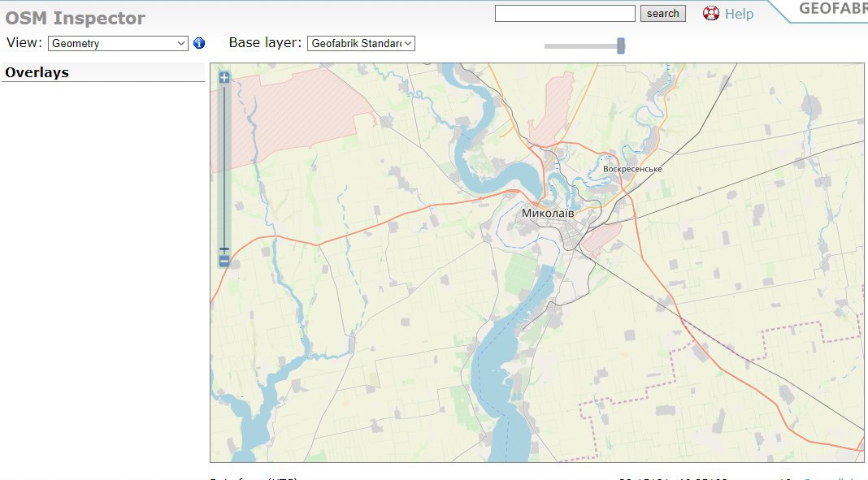This screenshot has height=480, width=868.
Task: Click the Миколаїв city label on map
Action: 548,213
